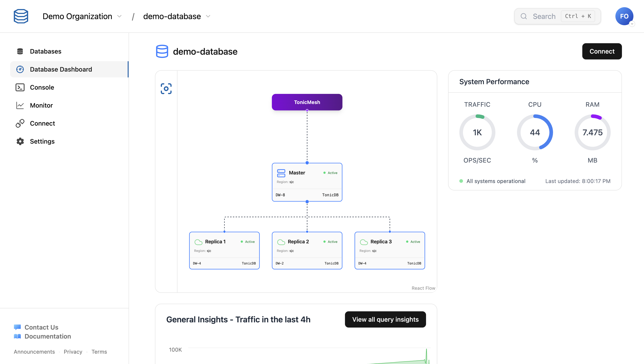Click the fit-view icon in the diagram panel
Viewport: 644px width, 364px height.
pyautogui.click(x=166, y=88)
